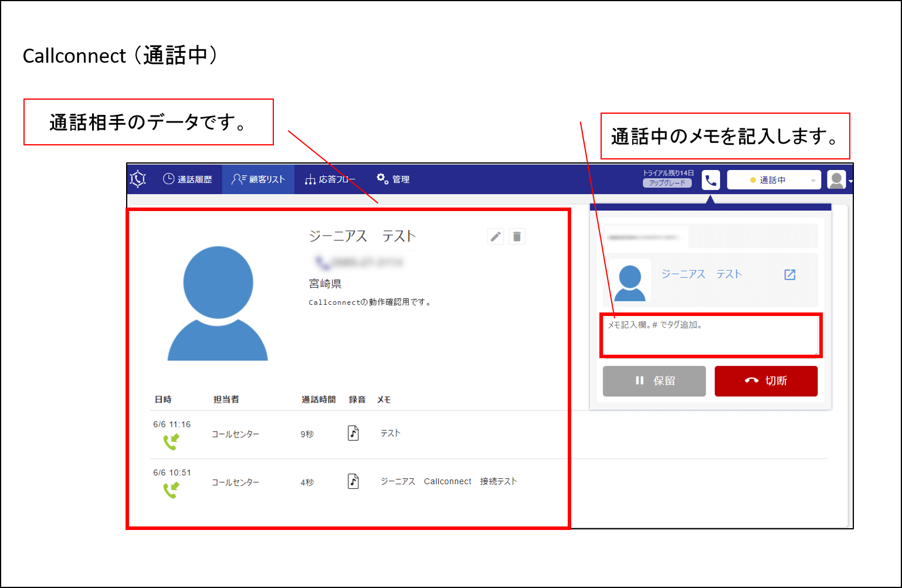The height and width of the screenshot is (588, 902).
Task: Click the Callconnect logo icon
Action: [x=138, y=179]
